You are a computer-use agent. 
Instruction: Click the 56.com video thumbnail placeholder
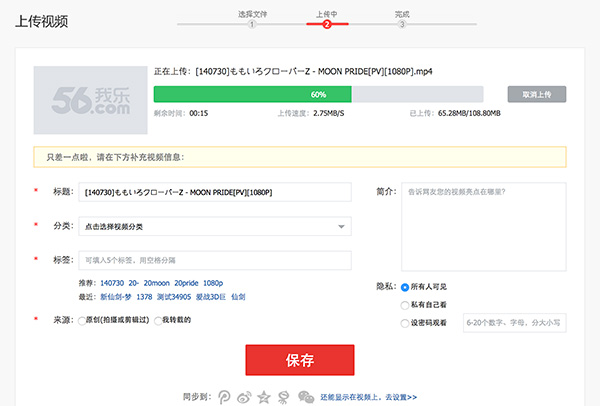(x=91, y=100)
